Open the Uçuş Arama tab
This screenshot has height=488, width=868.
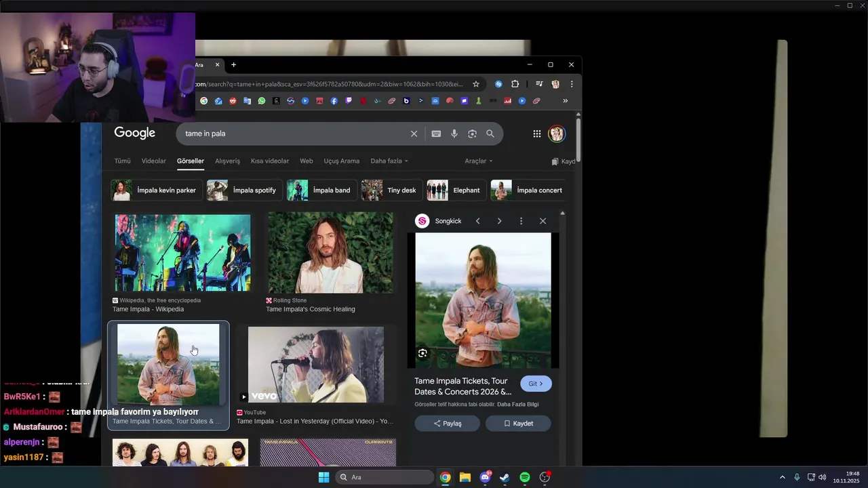342,161
